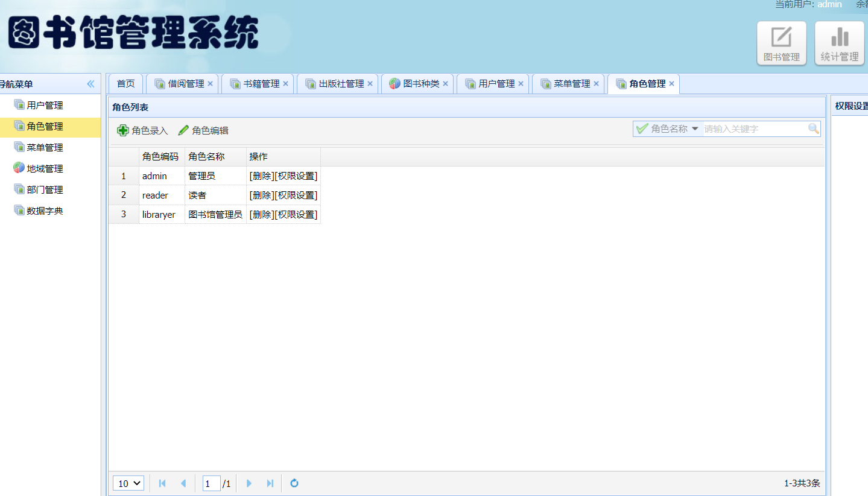Sort by the 角色名称 column header

(x=215, y=157)
